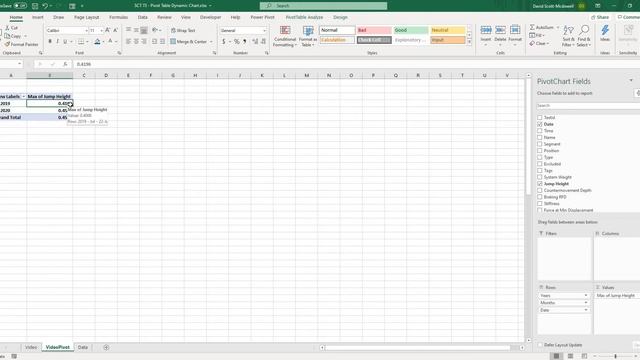This screenshot has height=360, width=640.
Task: Click the Save icon in title bar
Action: click(x=35, y=6)
